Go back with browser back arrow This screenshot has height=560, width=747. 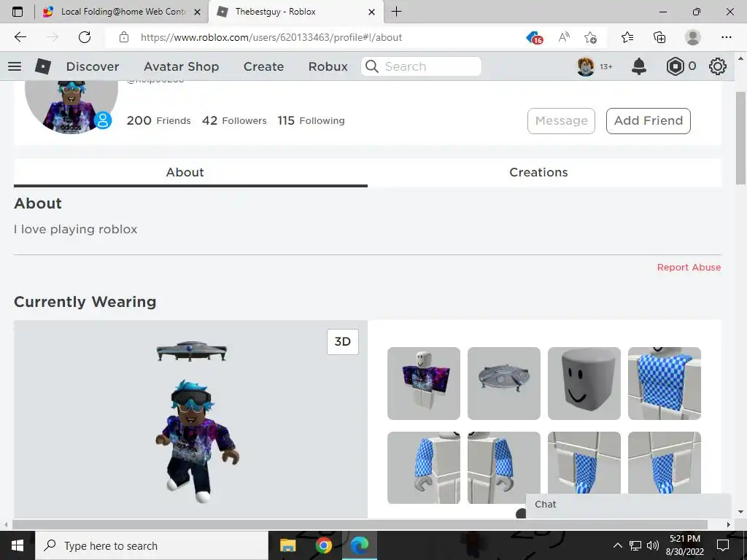tap(20, 37)
